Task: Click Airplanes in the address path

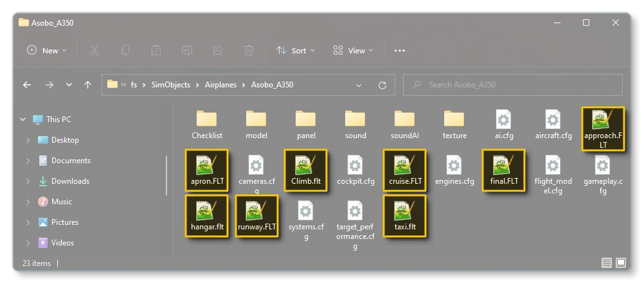Action: [x=221, y=85]
